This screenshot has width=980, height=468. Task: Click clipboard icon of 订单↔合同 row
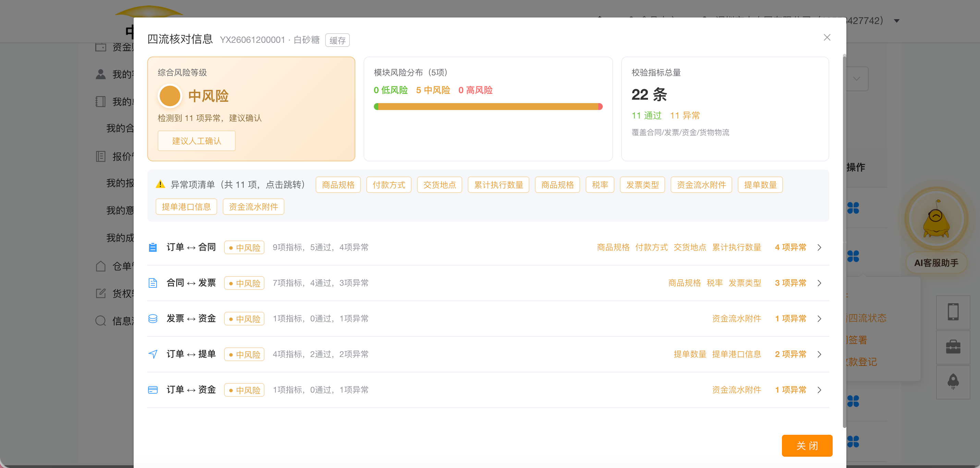152,247
